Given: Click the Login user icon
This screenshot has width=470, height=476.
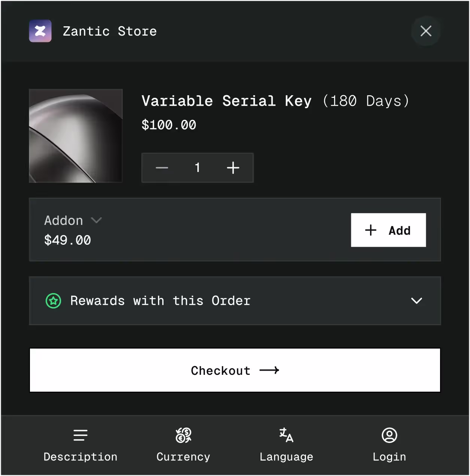Looking at the screenshot, I should [389, 435].
